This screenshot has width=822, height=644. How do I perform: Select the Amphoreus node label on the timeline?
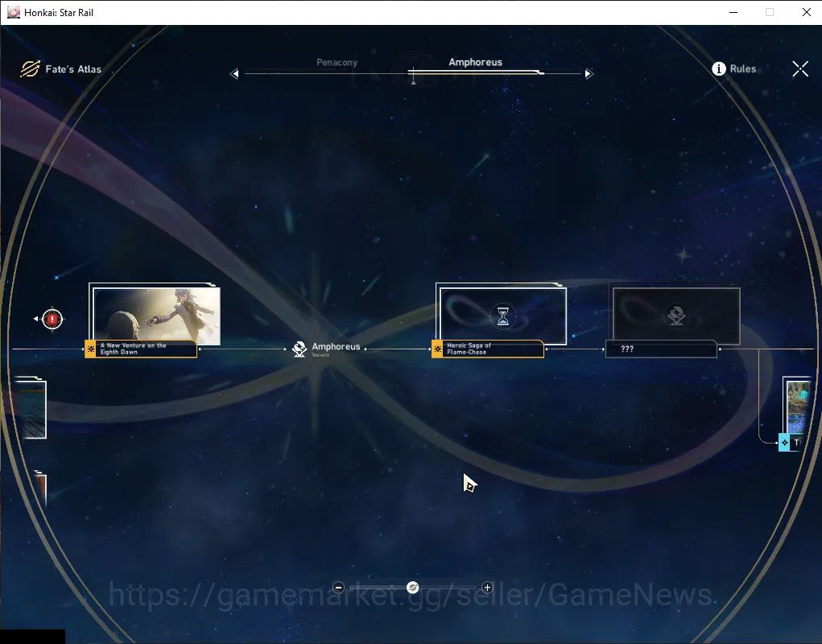coord(336,347)
